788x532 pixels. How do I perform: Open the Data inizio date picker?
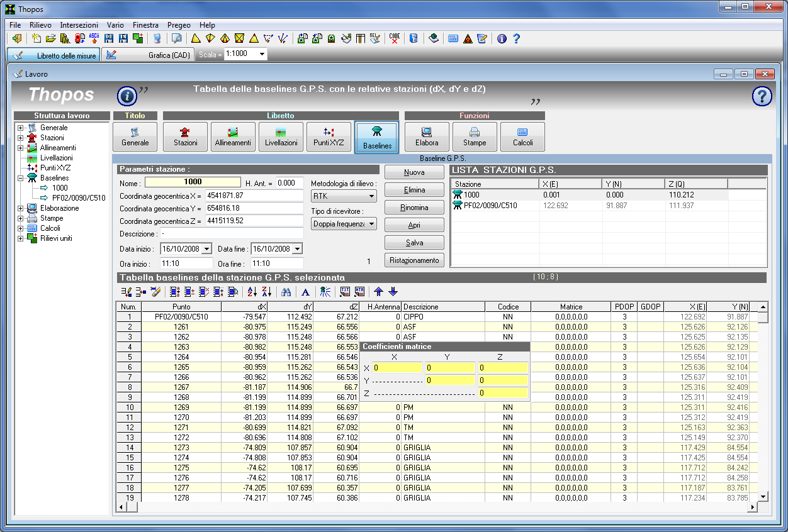point(206,249)
